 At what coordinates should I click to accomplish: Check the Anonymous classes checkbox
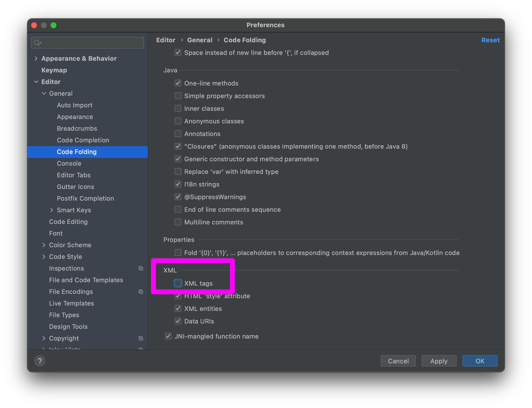[178, 121]
